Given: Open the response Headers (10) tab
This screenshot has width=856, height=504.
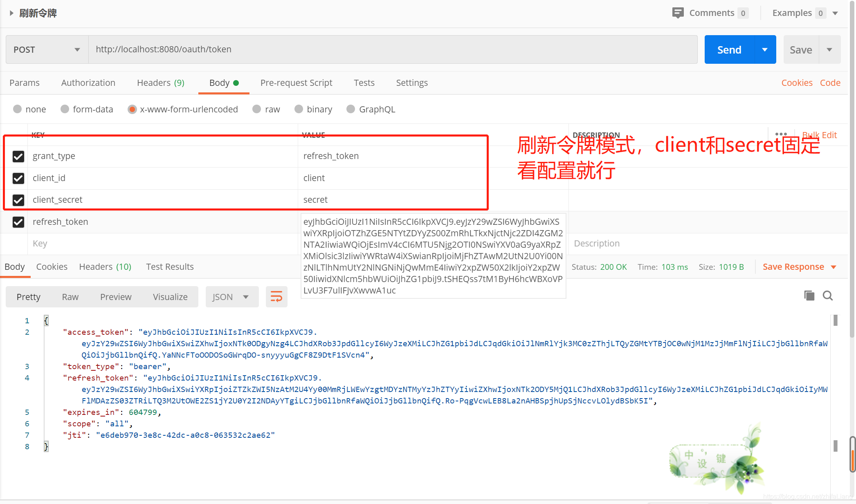Looking at the screenshot, I should pos(105,267).
